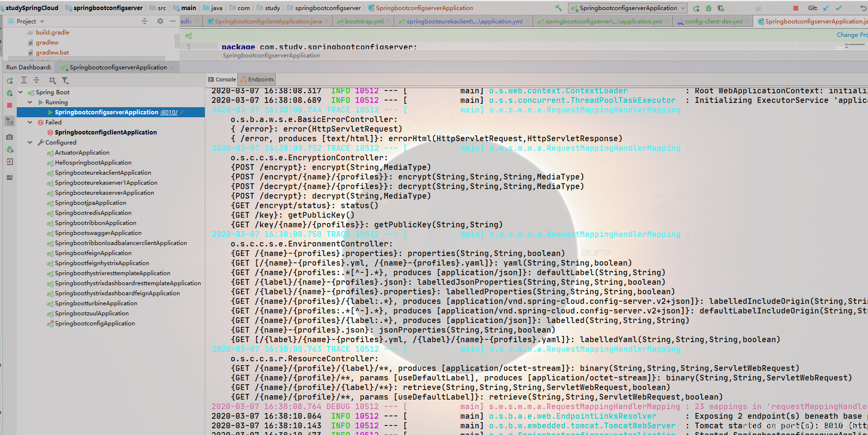The image size is (868, 435).
Task: Click the studySpringCloud breadcrumb
Action: coord(32,8)
